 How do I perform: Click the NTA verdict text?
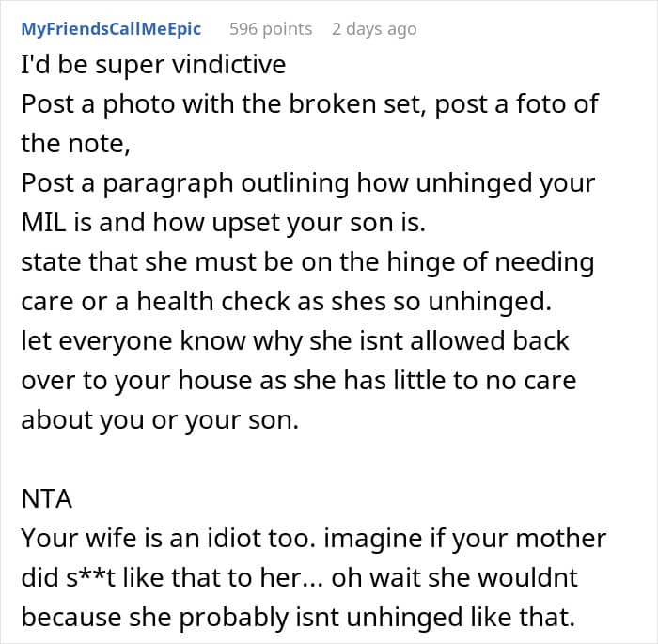[x=47, y=498]
